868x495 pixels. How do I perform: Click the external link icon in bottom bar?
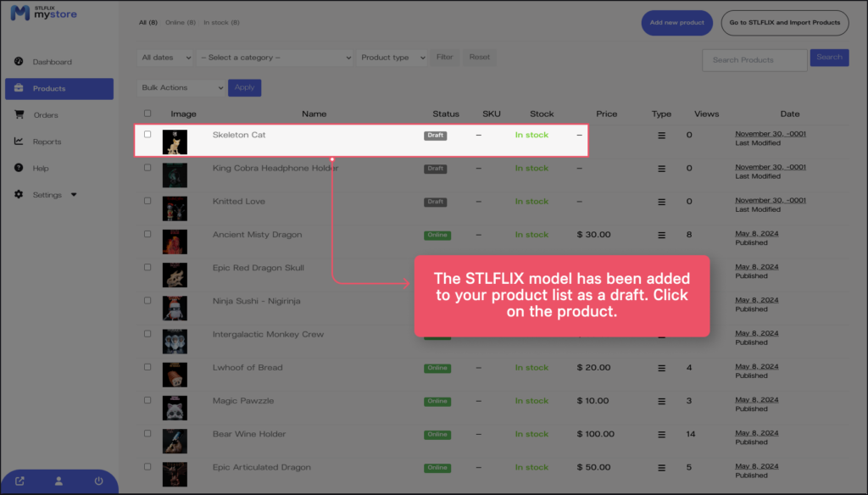20,481
